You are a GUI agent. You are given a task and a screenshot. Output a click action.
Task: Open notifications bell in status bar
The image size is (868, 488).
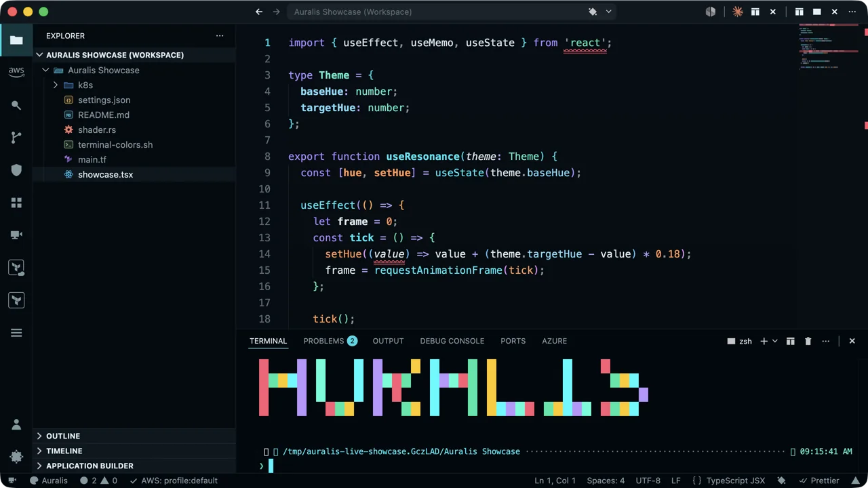tap(856, 481)
